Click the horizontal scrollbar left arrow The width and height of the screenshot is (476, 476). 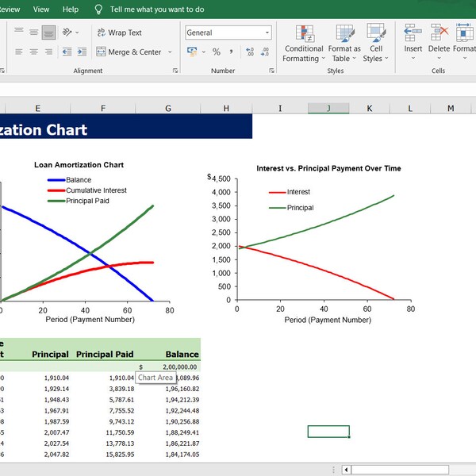coord(347,470)
